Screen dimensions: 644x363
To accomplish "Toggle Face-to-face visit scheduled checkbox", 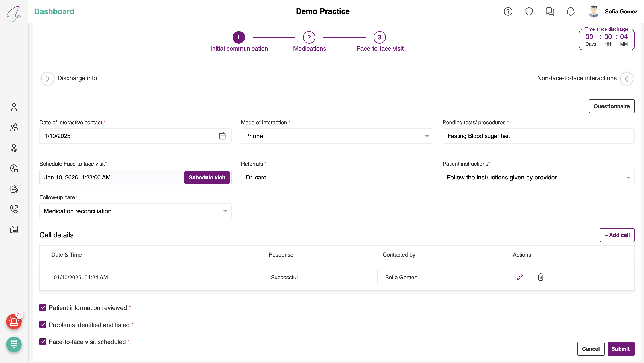I will point(43,342).
